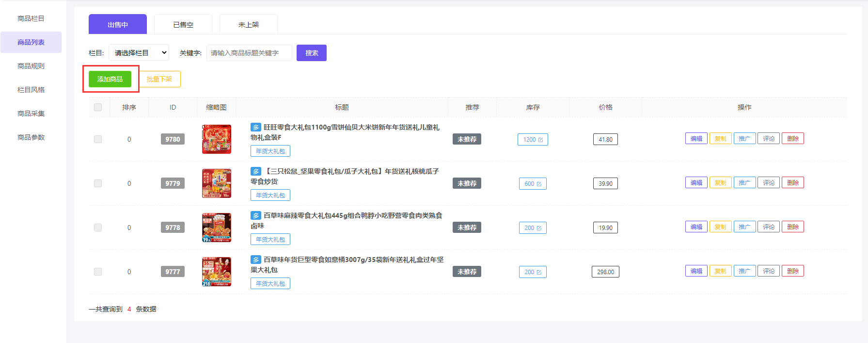Image resolution: width=868 pixels, height=343 pixels.
Task: Switch to the 已售空 tab
Action: click(x=183, y=25)
